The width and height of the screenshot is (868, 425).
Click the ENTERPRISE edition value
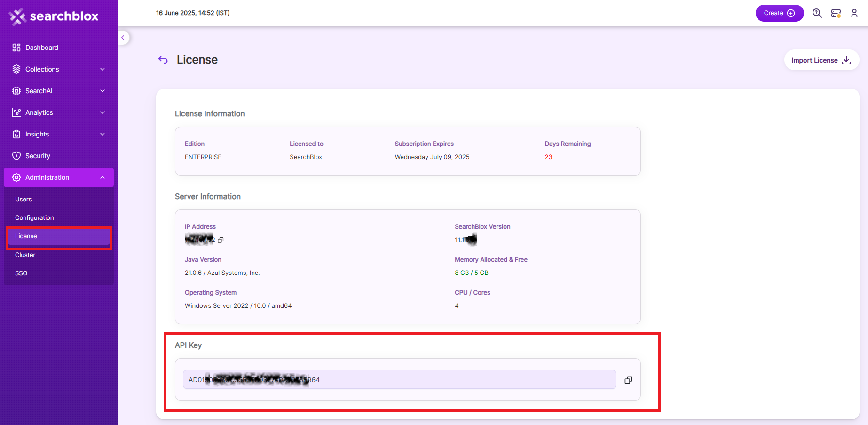click(x=203, y=157)
